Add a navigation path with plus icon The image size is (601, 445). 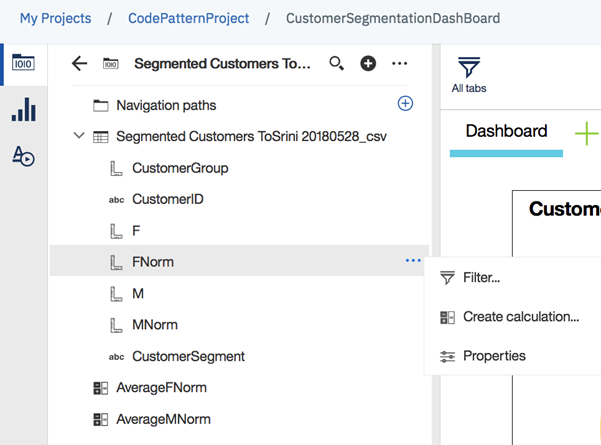(x=405, y=103)
